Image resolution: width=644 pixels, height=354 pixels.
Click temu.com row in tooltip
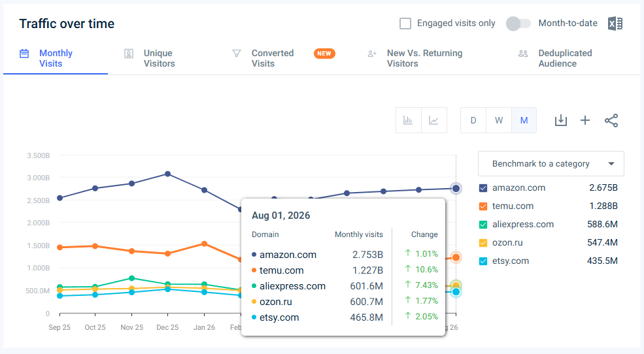[x=345, y=270]
